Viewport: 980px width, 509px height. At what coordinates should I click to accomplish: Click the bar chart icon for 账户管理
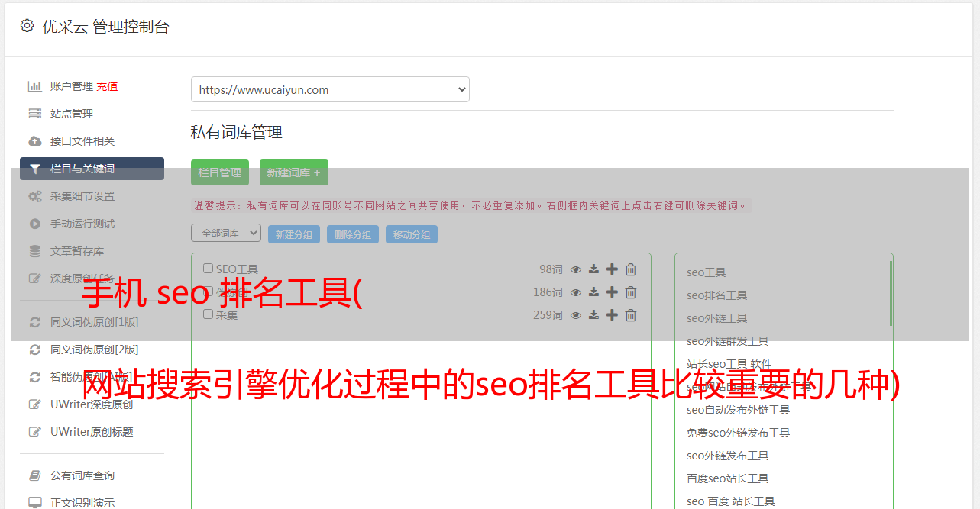35,86
